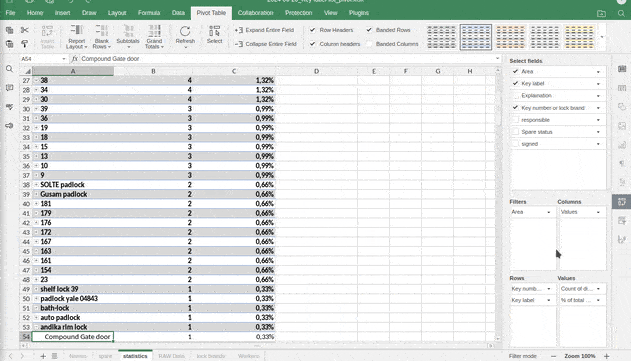Image resolution: width=631 pixels, height=361 pixels.
Task: Open the Comments icon in left sidebar
Action: (x=9, y=88)
